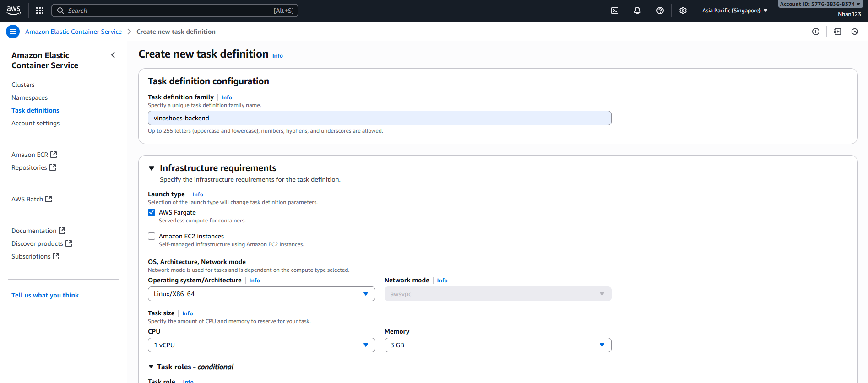Viewport: 868px width, 383px height.
Task: Toggle the hamburger navigation menu button
Action: click(x=13, y=32)
